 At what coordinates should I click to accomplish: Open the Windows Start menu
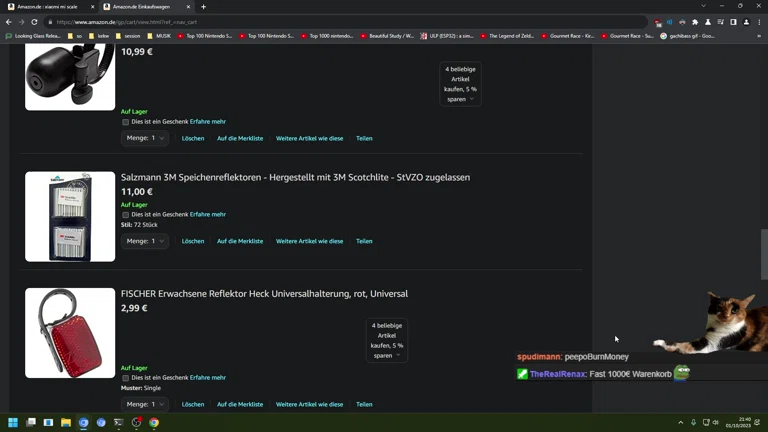pyautogui.click(x=13, y=422)
